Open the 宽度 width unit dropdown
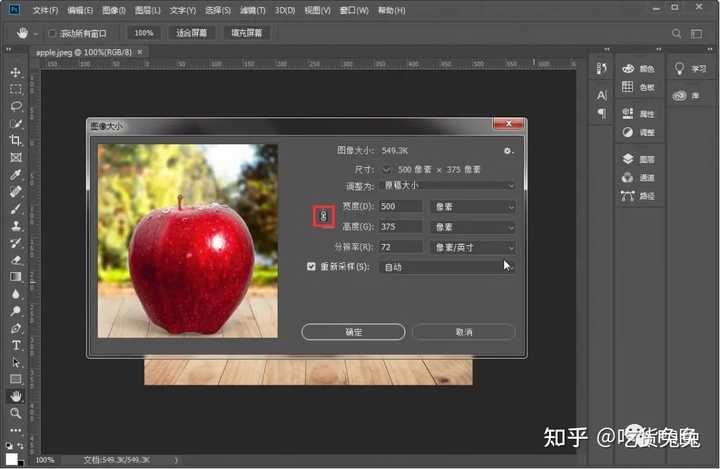The height and width of the screenshot is (469, 720). coord(473,207)
